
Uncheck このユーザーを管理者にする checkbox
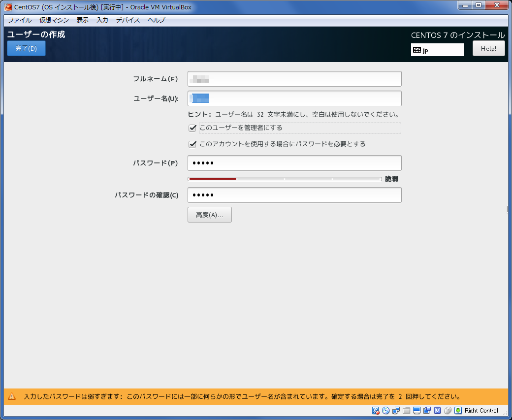pos(192,128)
